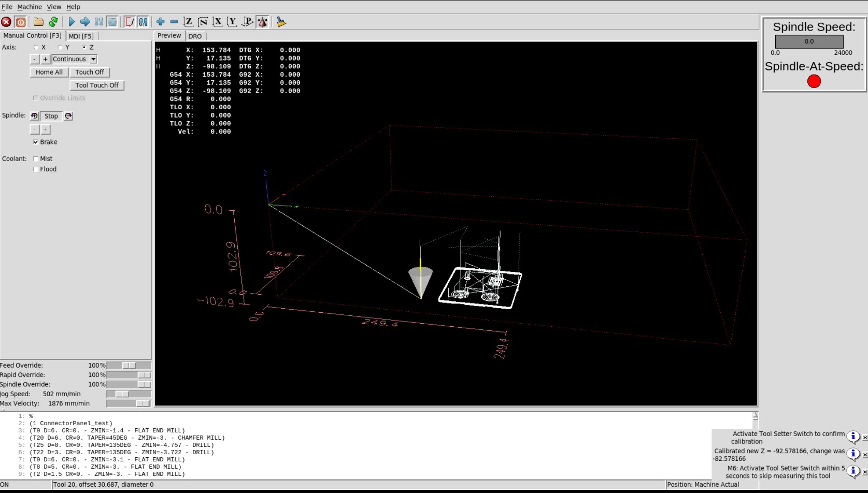Switch to the DRO tab
The height and width of the screenshot is (493, 868).
point(195,36)
